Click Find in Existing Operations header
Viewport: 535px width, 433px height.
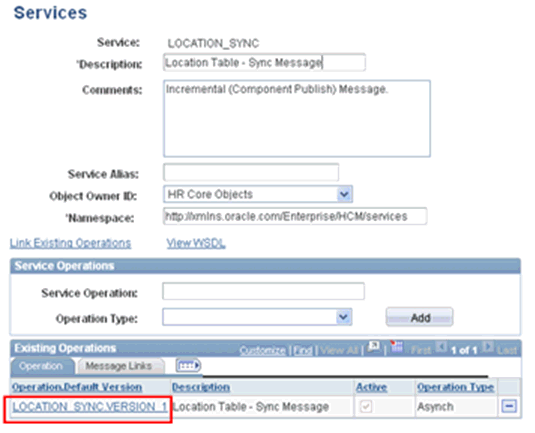click(303, 350)
